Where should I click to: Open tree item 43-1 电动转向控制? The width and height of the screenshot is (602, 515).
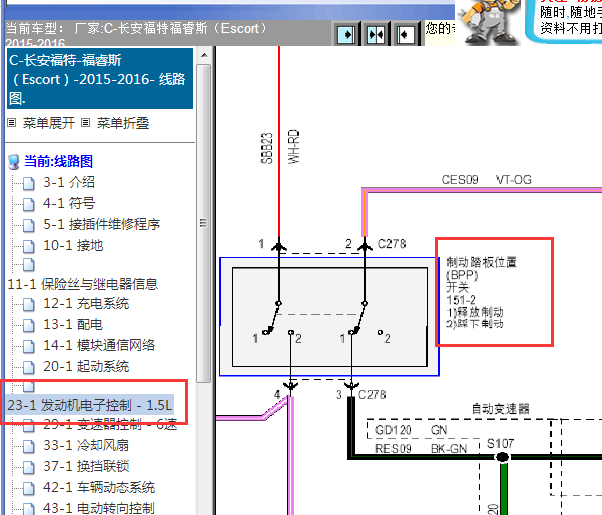(x=99, y=508)
